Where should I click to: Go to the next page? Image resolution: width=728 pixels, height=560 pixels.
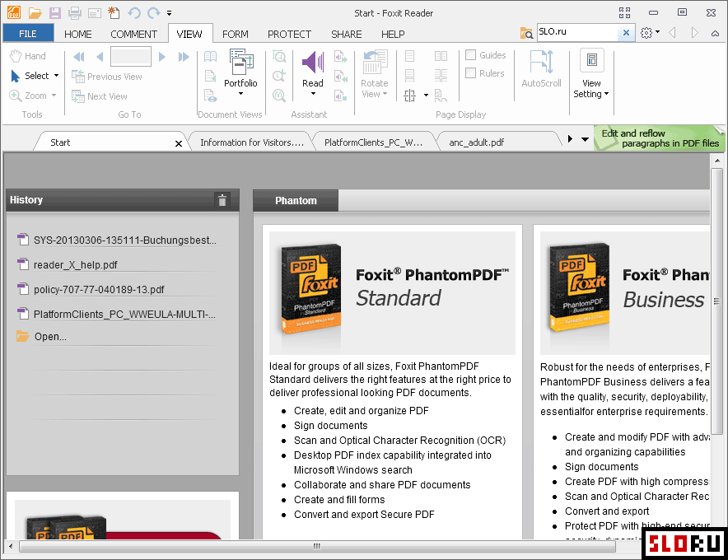click(x=162, y=57)
